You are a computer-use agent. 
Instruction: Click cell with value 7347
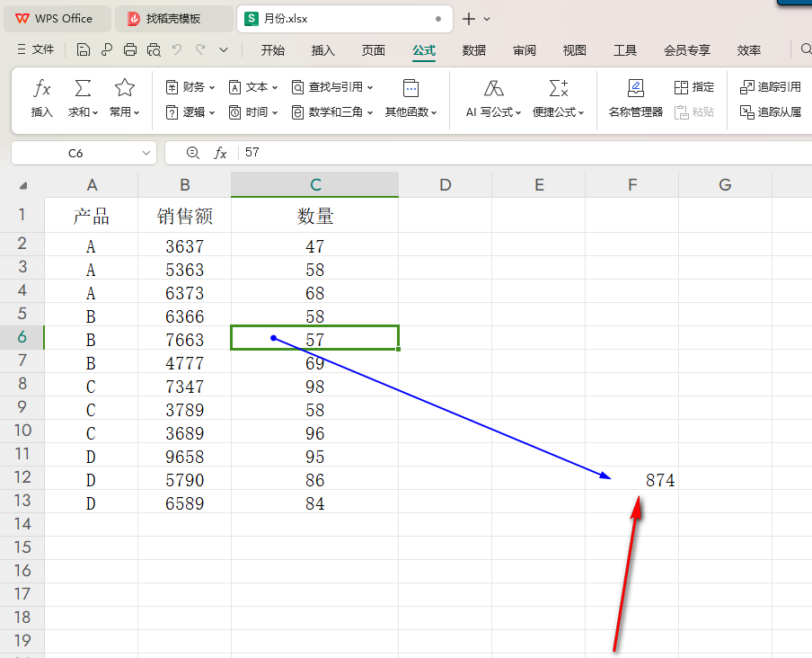point(185,385)
